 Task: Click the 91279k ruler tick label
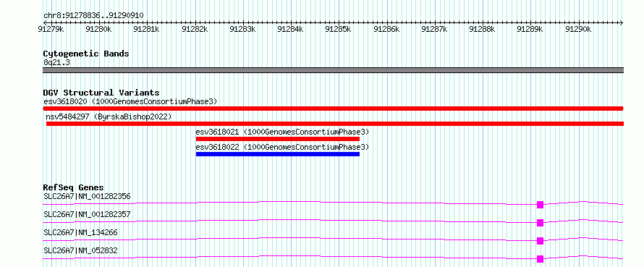[51, 29]
